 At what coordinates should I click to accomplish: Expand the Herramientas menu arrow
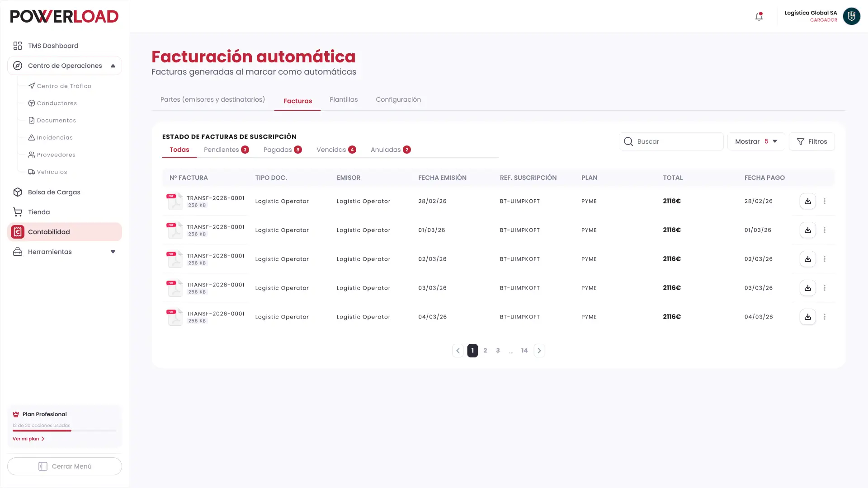(113, 252)
